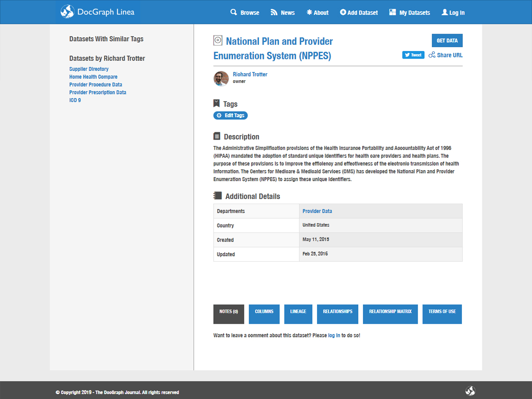Click Log In in header

453,12
